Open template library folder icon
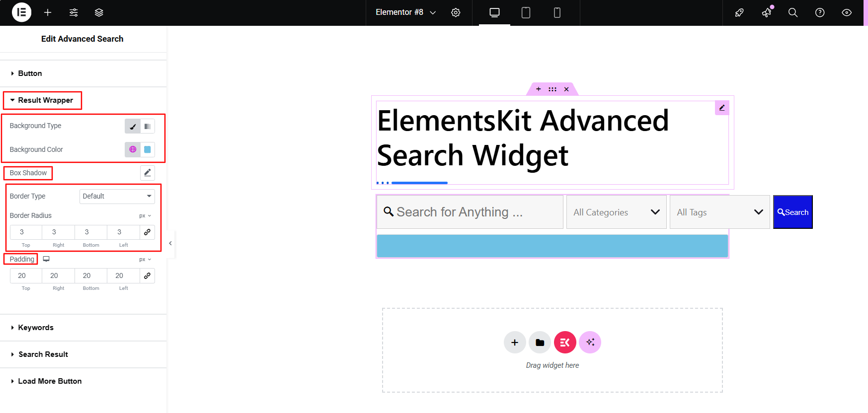The width and height of the screenshot is (868, 413). (x=540, y=343)
